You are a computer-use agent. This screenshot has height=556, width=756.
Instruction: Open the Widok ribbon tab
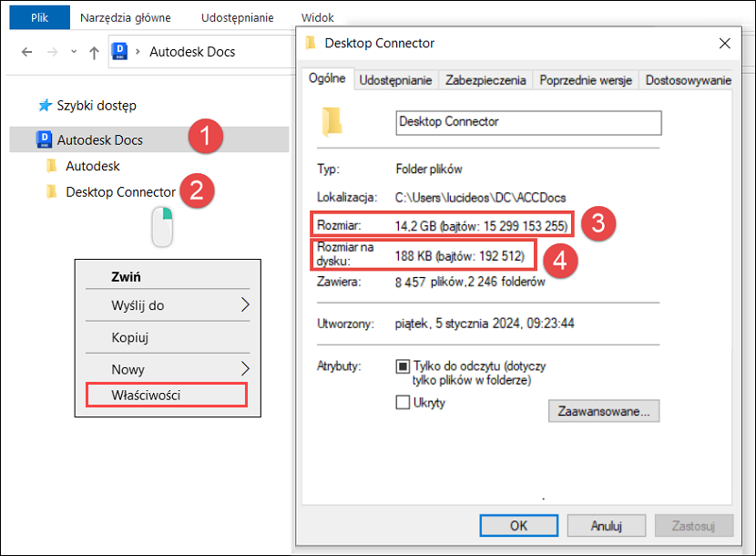317,18
